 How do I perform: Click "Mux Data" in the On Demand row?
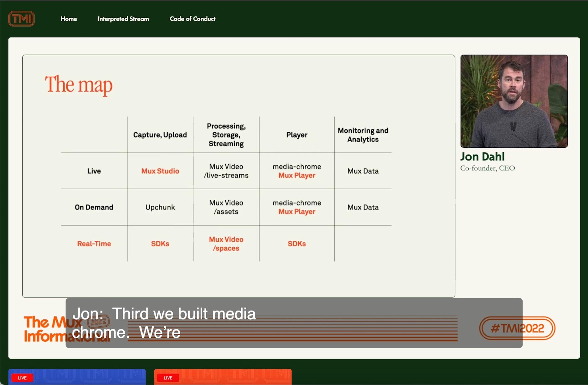coord(363,207)
